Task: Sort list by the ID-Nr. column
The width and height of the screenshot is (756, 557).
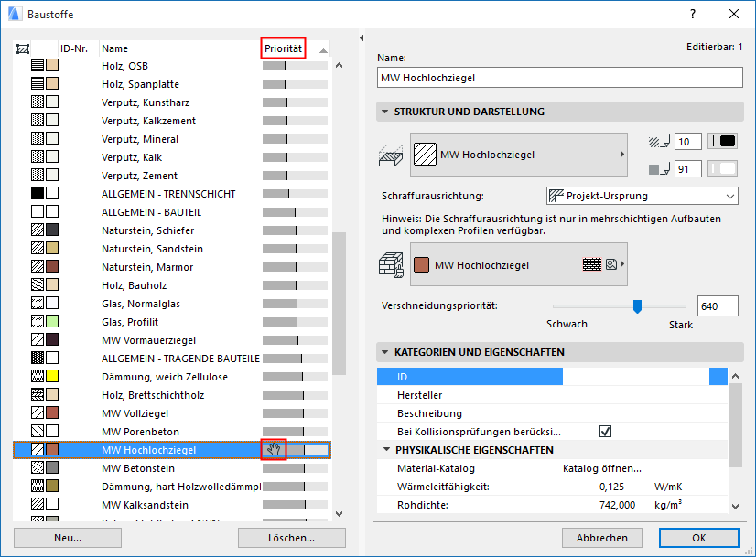Action: [x=74, y=48]
